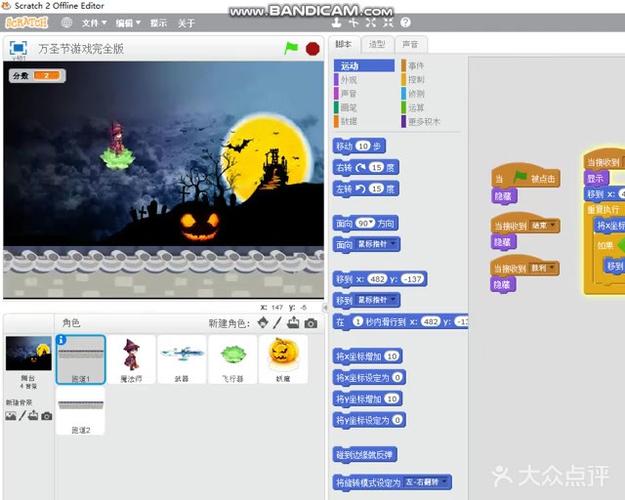Select the 跑道2 sprite thumbnail
625x500 pixels.
click(81, 411)
